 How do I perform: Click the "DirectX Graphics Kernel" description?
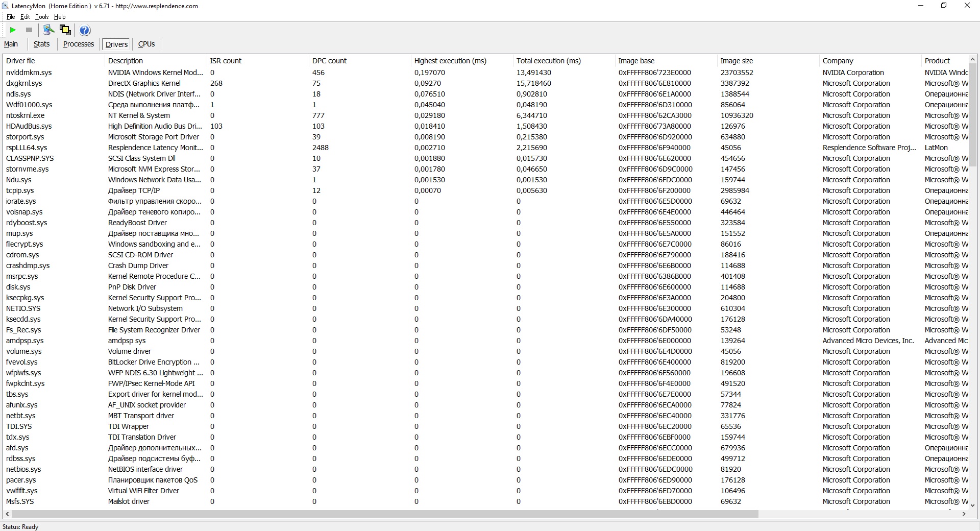pyautogui.click(x=144, y=83)
